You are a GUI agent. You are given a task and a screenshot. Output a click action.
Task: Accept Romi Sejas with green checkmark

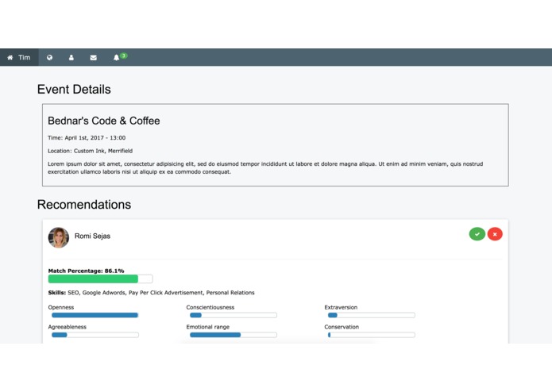tap(477, 234)
